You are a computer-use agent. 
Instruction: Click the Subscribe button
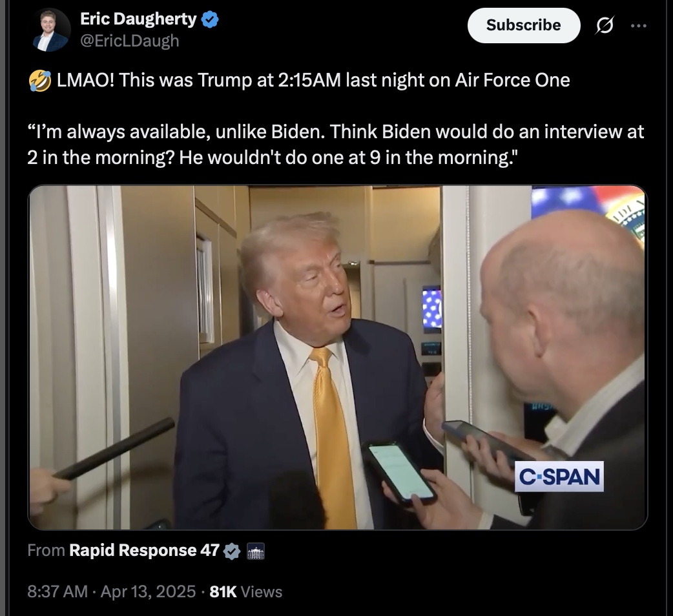524,25
